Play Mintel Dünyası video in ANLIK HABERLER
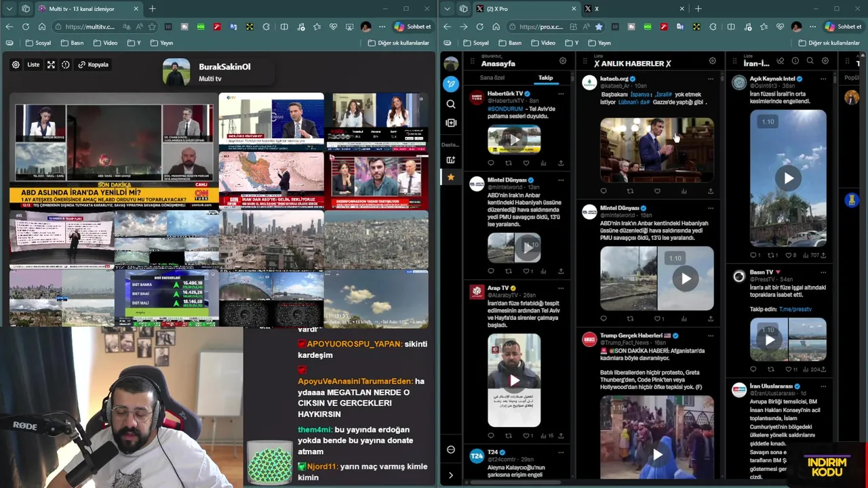The height and width of the screenshot is (488, 868). (686, 279)
